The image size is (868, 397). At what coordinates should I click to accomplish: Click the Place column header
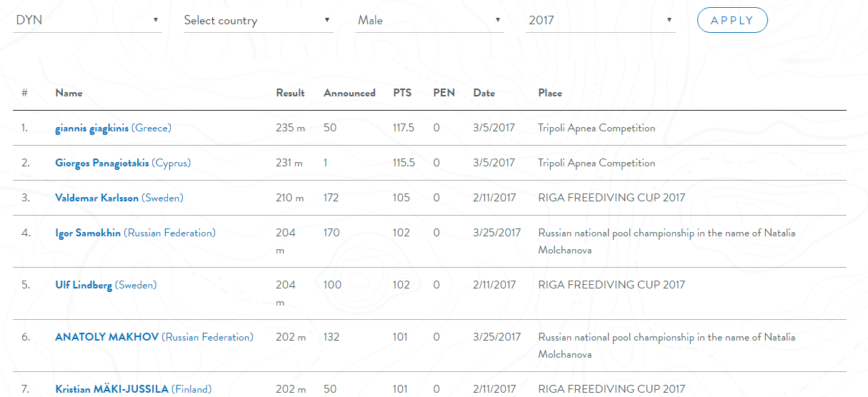(550, 93)
